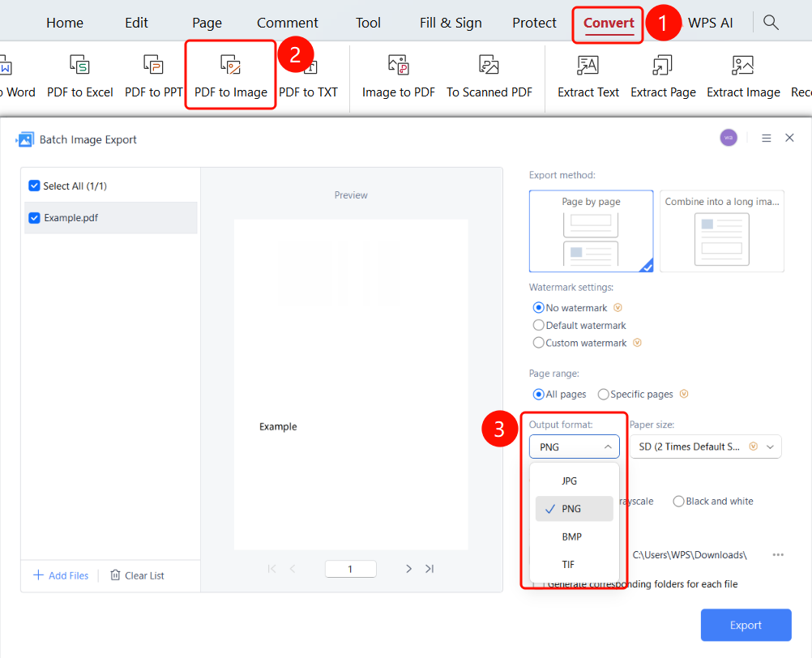Image resolution: width=812 pixels, height=658 pixels.
Task: Switch to the Protect tab
Action: coord(534,23)
